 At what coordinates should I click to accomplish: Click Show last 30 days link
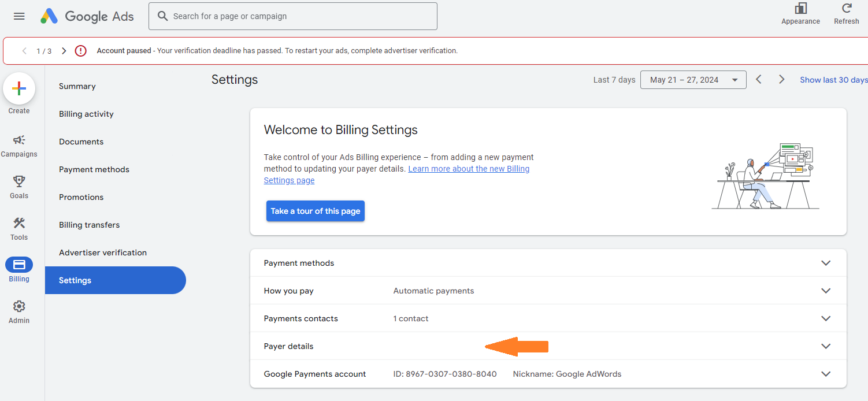point(834,80)
